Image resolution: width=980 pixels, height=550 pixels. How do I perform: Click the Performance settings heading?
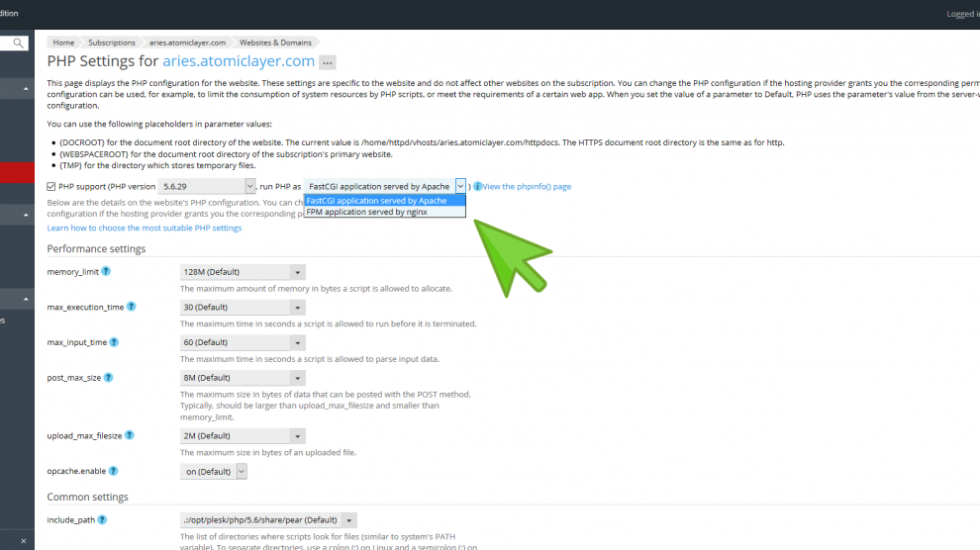(x=96, y=248)
